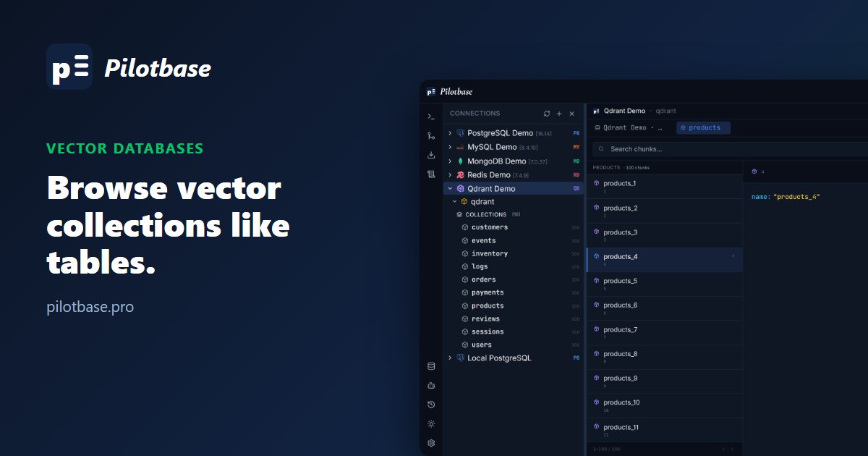Open the terminal console sidebar icon
The image size is (868, 456).
(x=431, y=116)
